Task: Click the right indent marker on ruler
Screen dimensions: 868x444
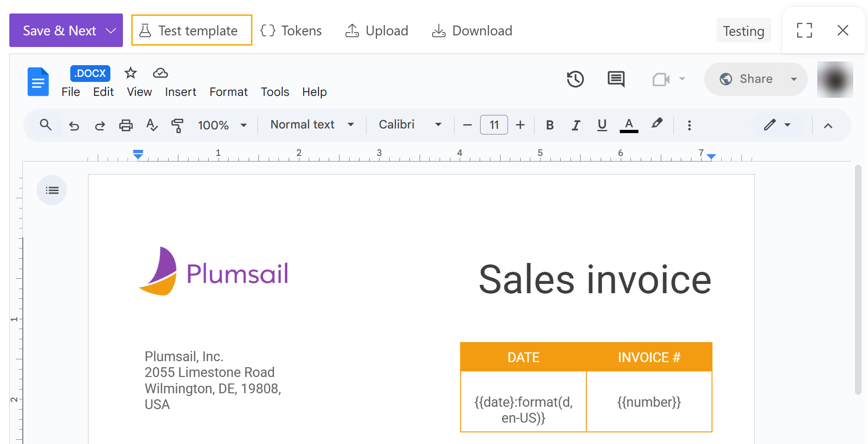Action: [x=711, y=157]
